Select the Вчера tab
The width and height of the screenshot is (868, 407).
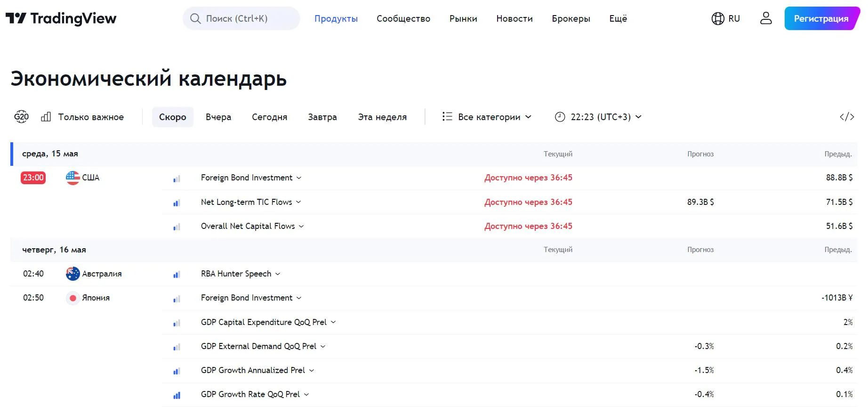(x=218, y=117)
